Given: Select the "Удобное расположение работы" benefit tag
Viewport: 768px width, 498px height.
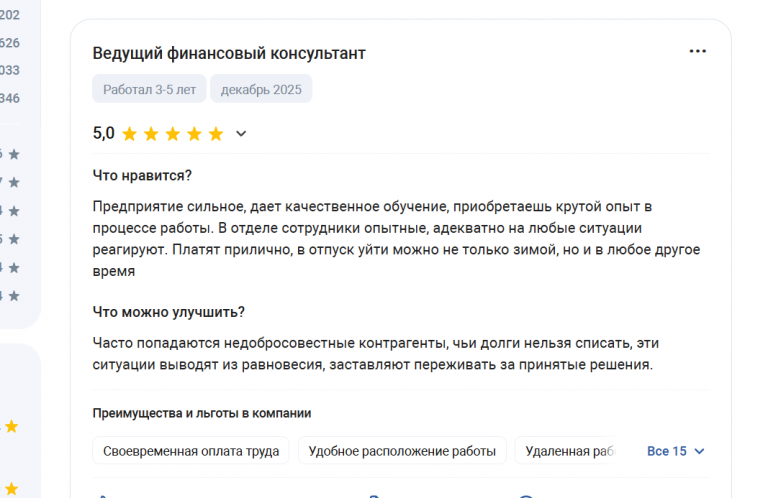Looking at the screenshot, I should [402, 451].
